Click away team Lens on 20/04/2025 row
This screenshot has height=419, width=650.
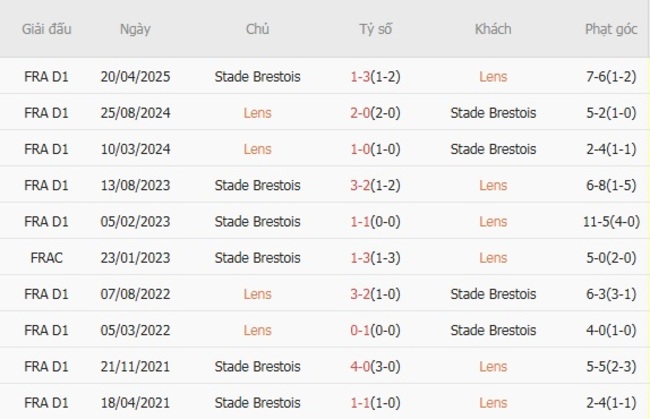pyautogui.click(x=493, y=76)
